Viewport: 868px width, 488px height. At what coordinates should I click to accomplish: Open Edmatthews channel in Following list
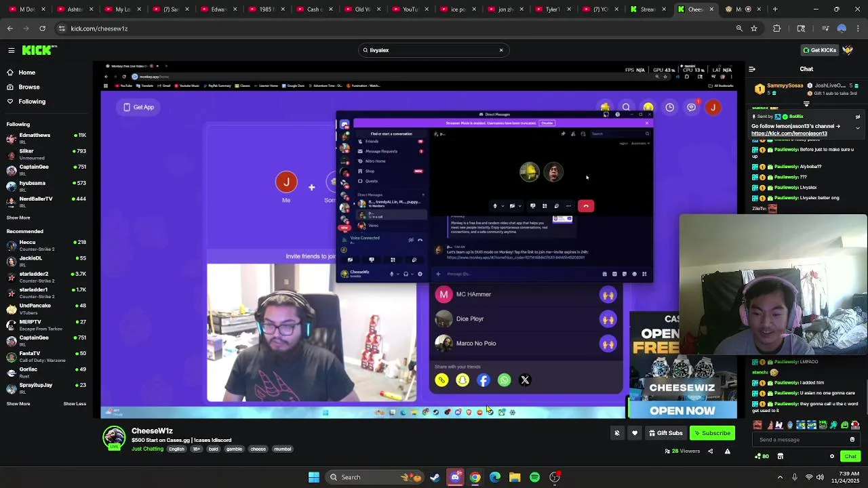[x=46, y=138]
